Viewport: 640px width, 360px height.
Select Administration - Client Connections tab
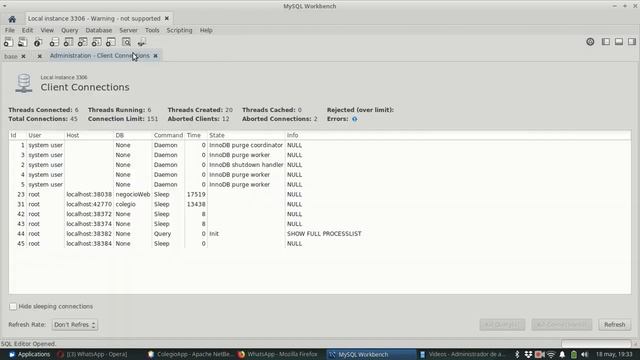click(100, 56)
